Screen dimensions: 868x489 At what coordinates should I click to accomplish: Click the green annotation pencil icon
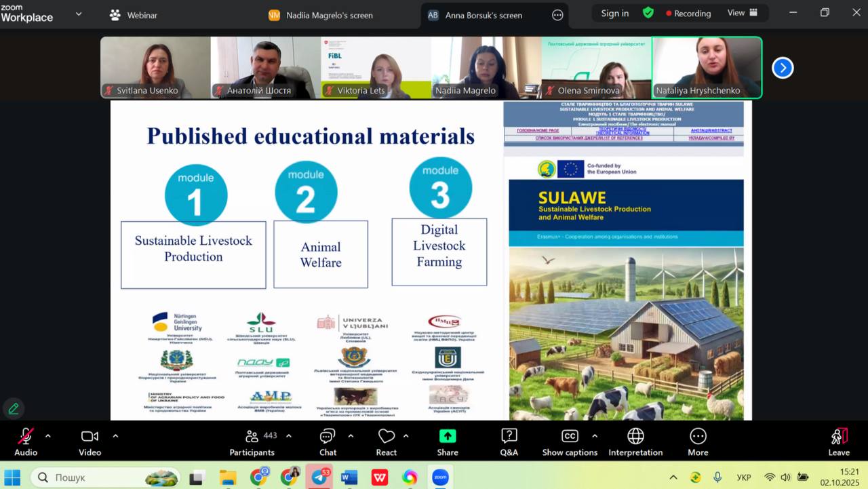coord(14,408)
